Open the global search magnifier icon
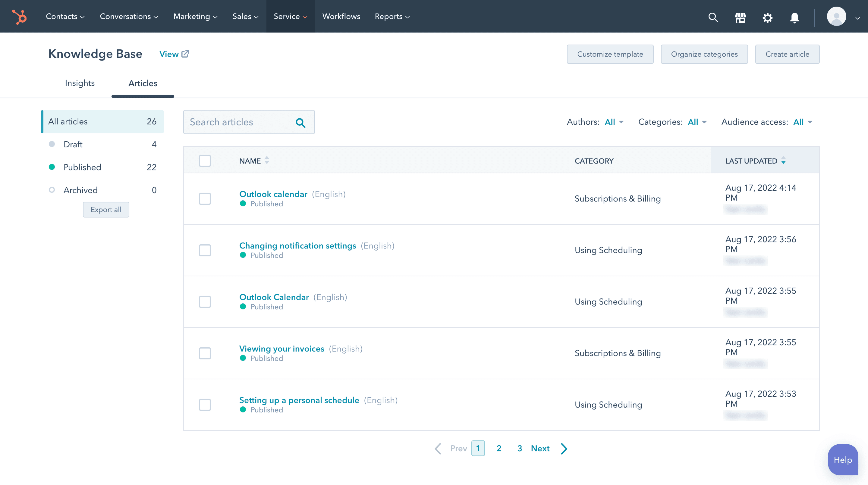The height and width of the screenshot is (485, 868). point(713,17)
